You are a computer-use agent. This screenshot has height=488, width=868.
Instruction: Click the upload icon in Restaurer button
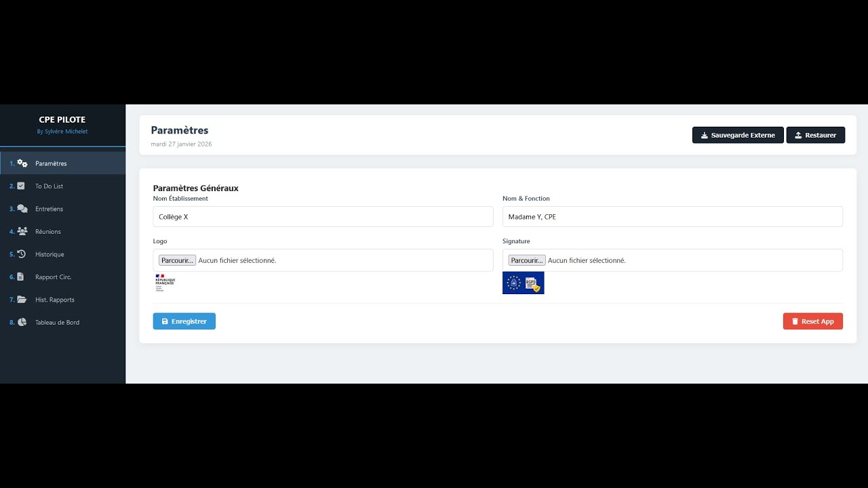[x=798, y=136]
